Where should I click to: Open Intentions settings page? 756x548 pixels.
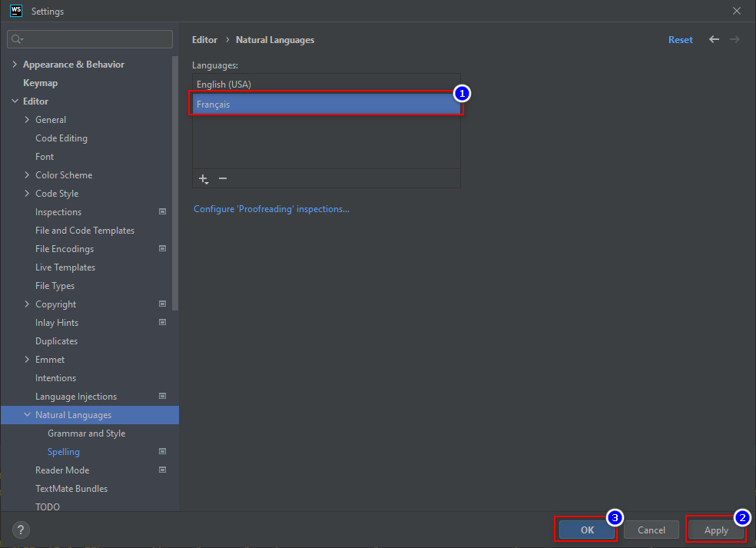coord(55,378)
